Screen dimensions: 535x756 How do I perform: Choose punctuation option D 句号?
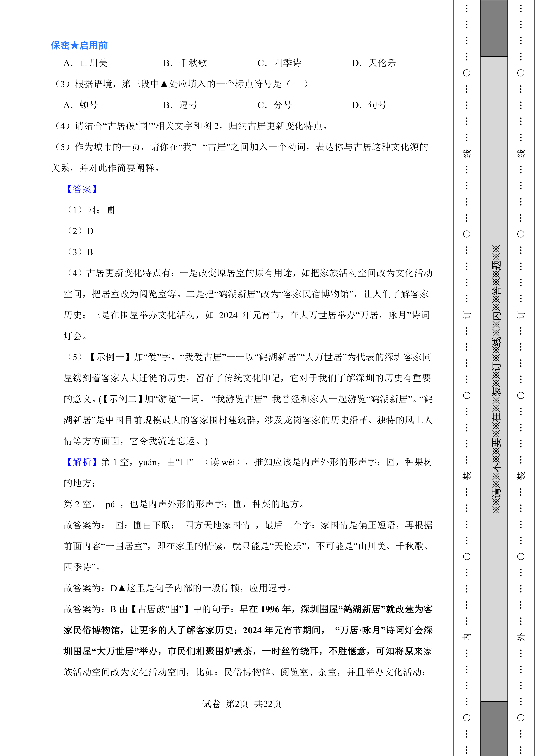(x=369, y=105)
